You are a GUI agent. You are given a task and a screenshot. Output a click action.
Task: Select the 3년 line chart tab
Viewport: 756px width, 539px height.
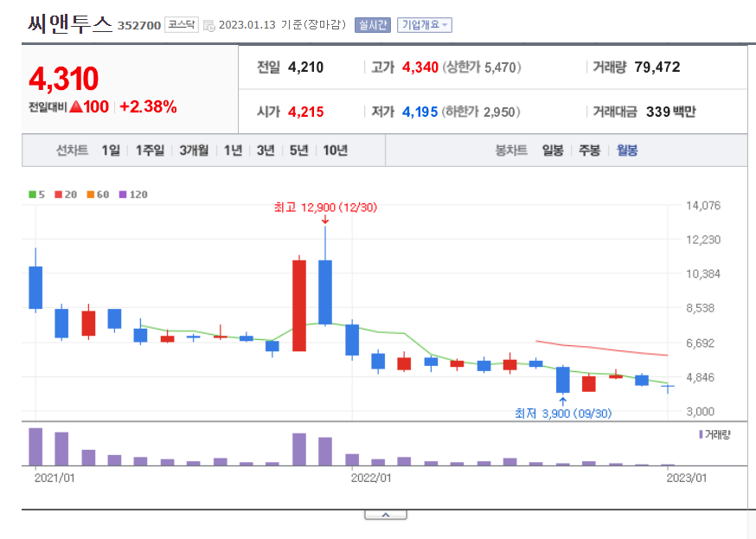click(x=266, y=151)
